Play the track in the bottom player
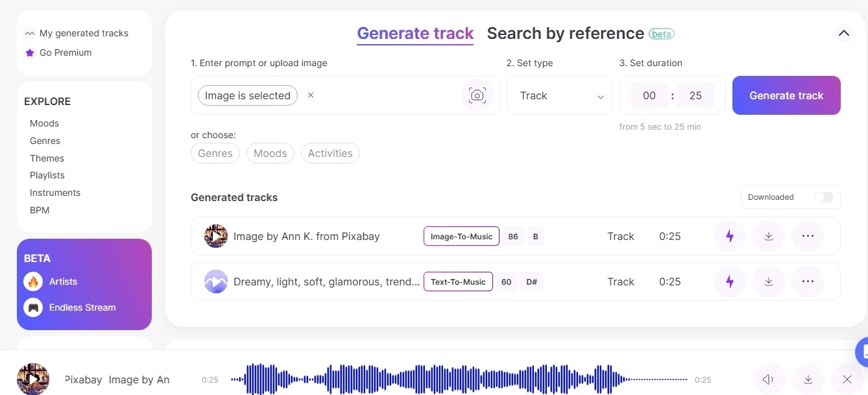Screen dimensions: 868x395 coord(32,379)
